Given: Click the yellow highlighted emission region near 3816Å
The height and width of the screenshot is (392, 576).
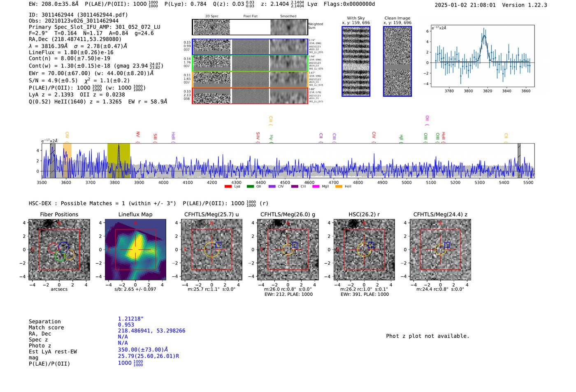Looking at the screenshot, I should pyautogui.click(x=119, y=160).
